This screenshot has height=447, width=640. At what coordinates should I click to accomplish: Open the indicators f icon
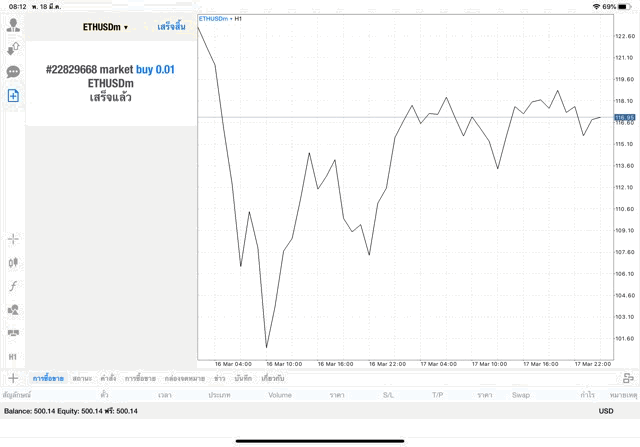point(14,286)
